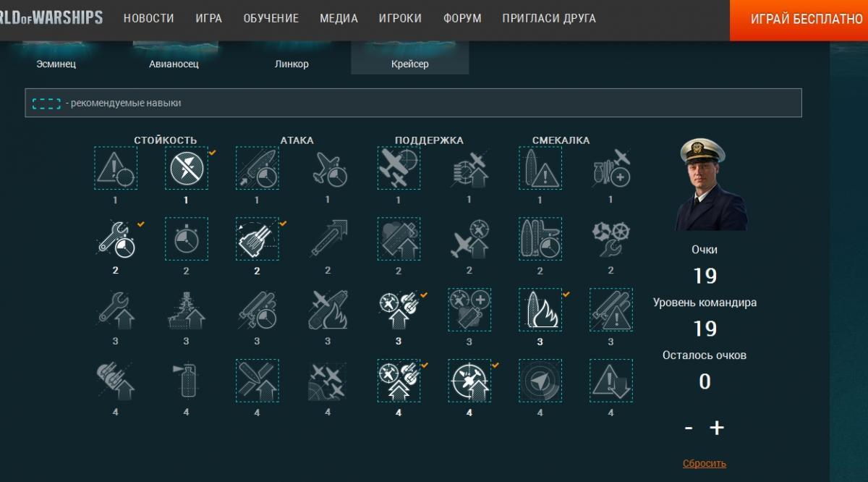The image size is (868, 482).
Task: Select Evasive Maneuver bombs-and-plane skill
Action: (612, 169)
